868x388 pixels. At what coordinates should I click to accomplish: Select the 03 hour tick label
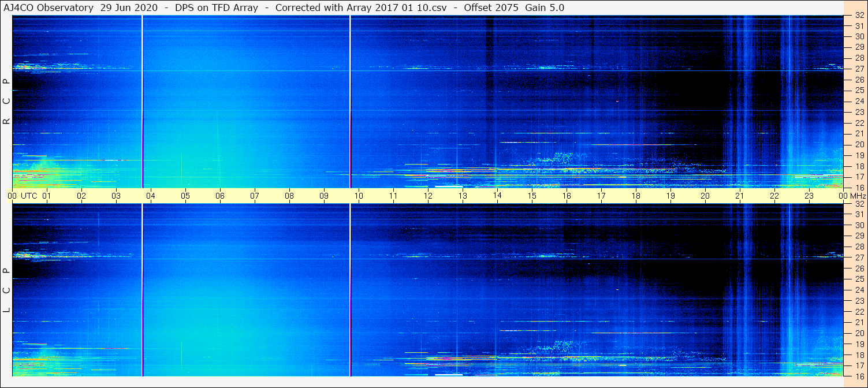(116, 196)
